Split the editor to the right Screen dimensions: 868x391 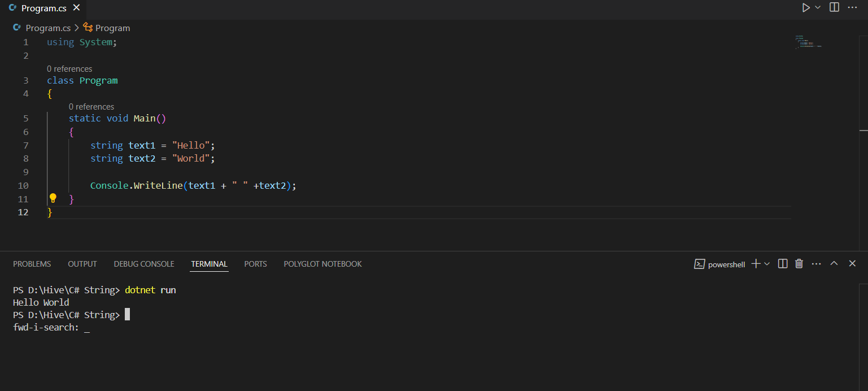pyautogui.click(x=834, y=7)
